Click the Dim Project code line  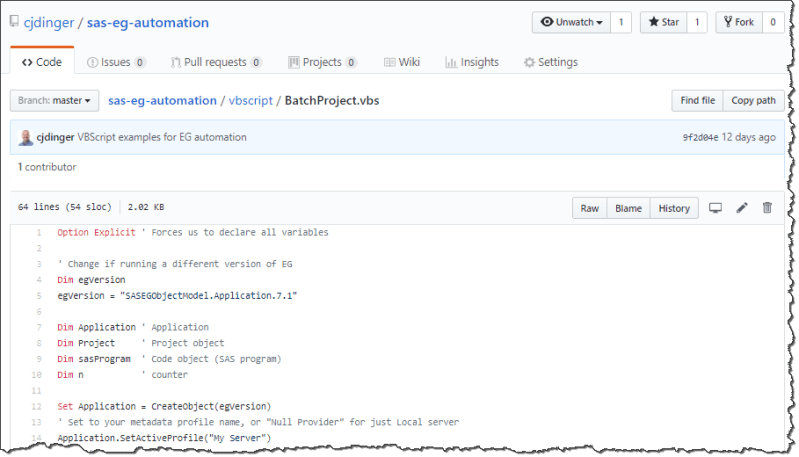click(141, 343)
